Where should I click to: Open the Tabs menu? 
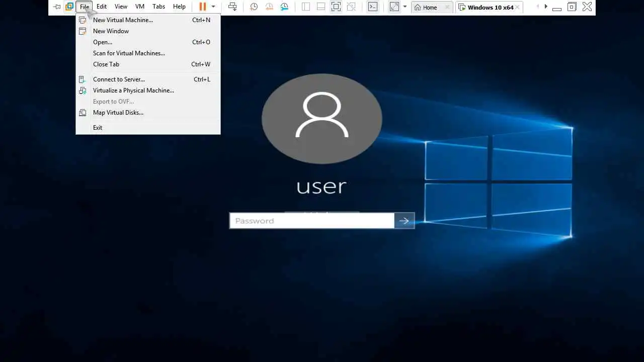[x=158, y=7]
